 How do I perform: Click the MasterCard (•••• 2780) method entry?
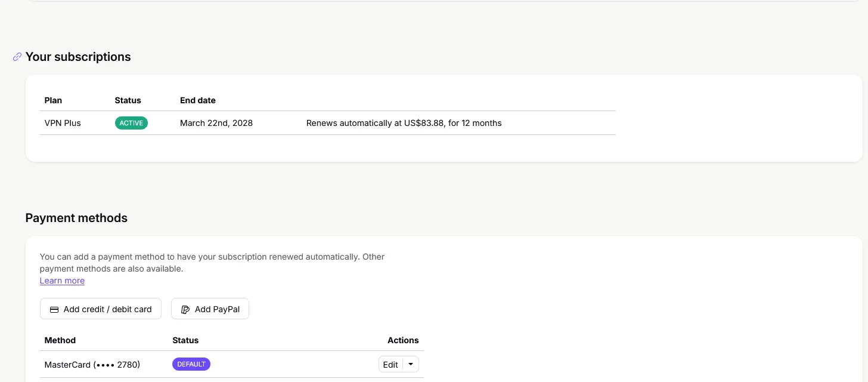92,364
